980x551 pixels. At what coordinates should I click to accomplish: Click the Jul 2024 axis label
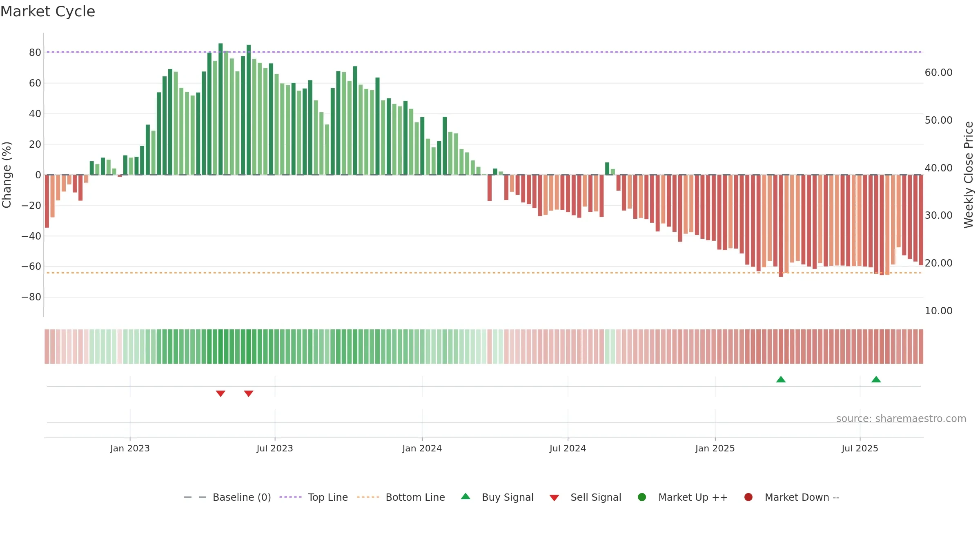click(x=568, y=448)
